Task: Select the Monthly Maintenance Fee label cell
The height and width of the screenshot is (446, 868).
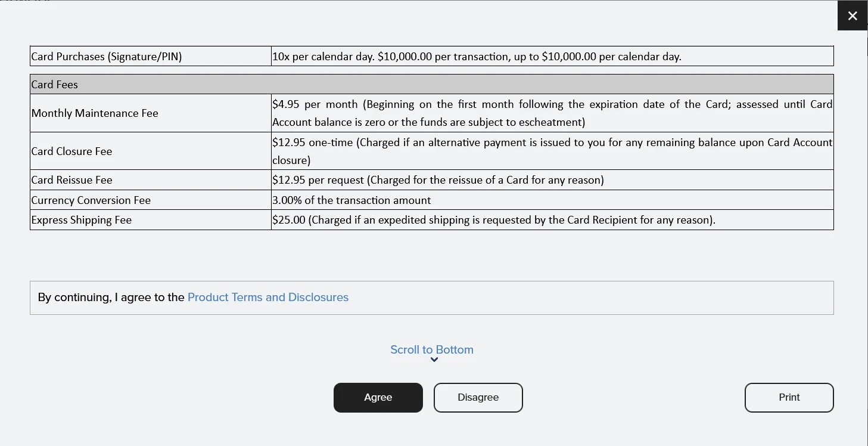Action: click(x=95, y=113)
